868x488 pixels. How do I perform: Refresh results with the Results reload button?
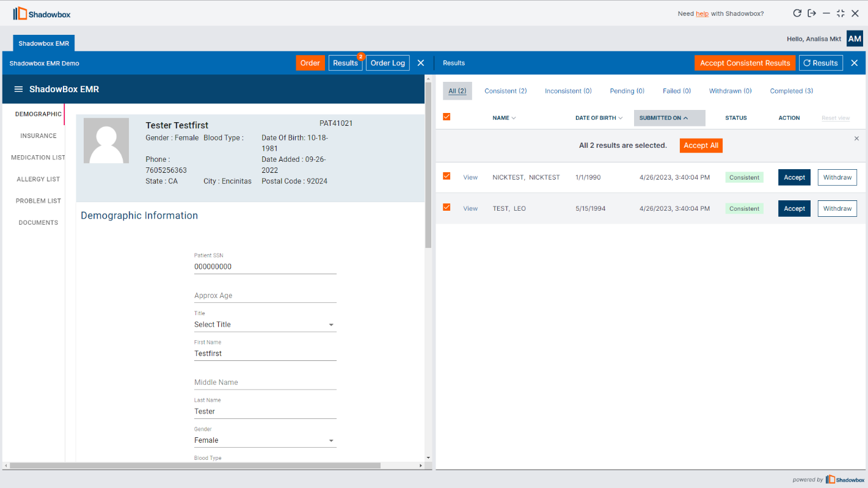[821, 63]
